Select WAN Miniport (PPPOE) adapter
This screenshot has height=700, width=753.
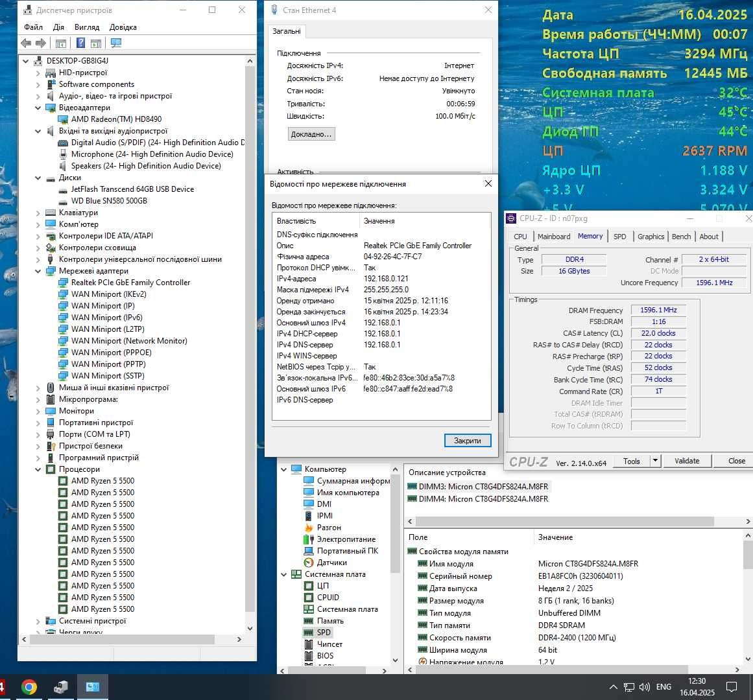pos(112,352)
